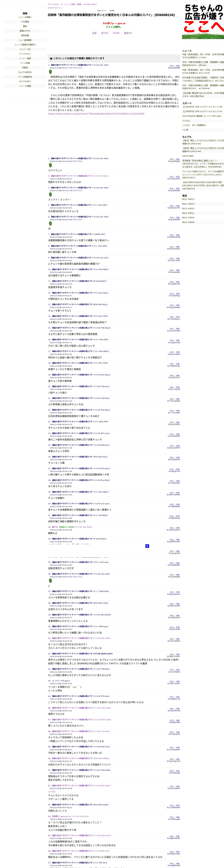Click the green avatar icon on post 4

(50, 194)
